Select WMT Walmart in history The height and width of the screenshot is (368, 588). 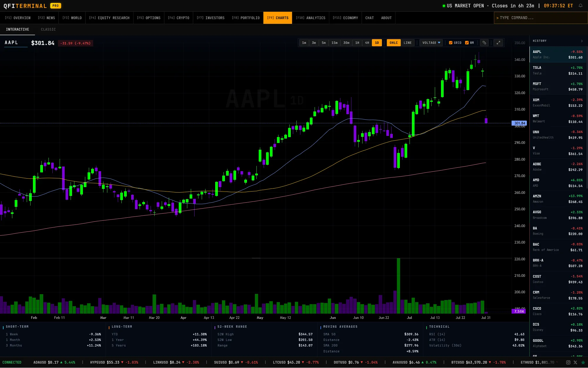tap(558, 119)
